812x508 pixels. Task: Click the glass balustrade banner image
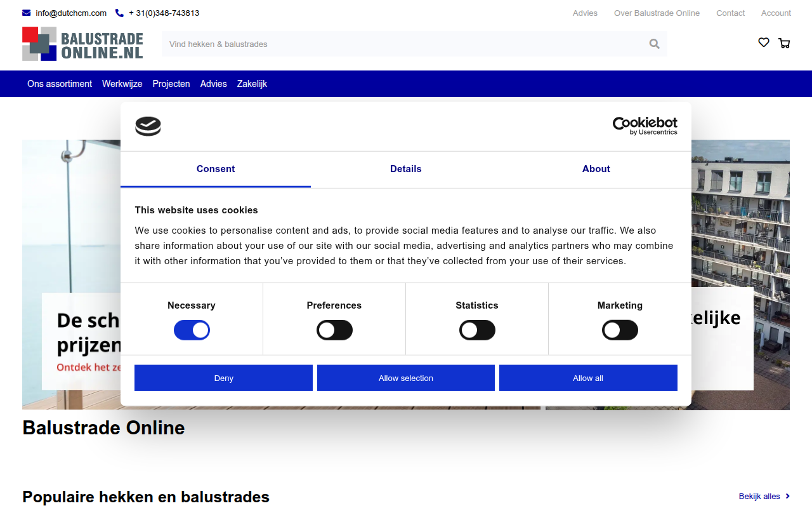click(x=71, y=216)
